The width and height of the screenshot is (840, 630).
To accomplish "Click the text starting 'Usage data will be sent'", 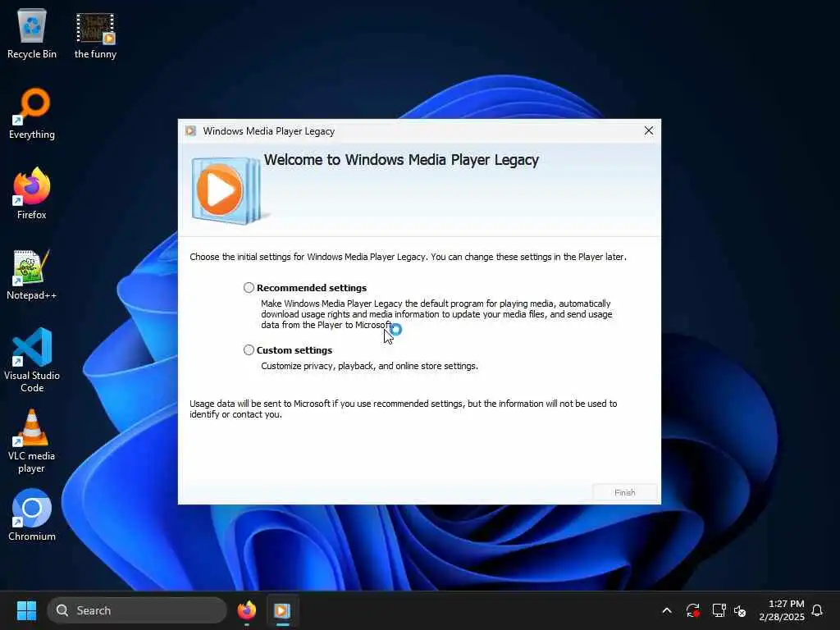I will (x=404, y=409).
